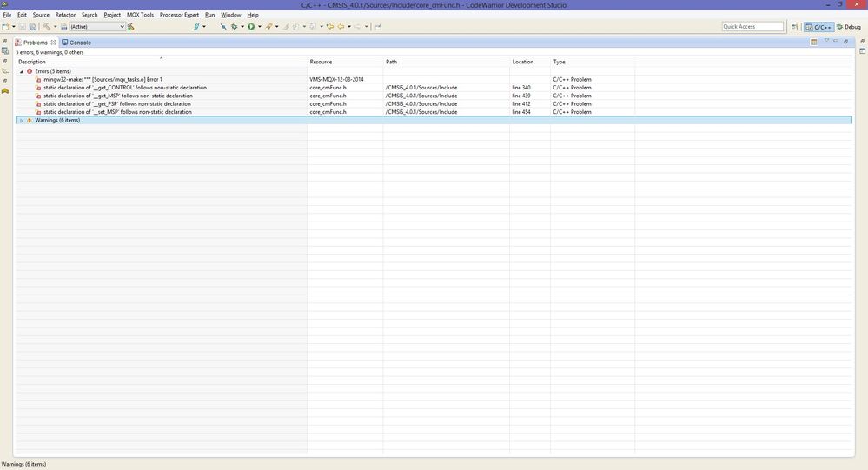The width and height of the screenshot is (868, 470).
Task: Minimize the Problems panel
Action: click(x=836, y=41)
